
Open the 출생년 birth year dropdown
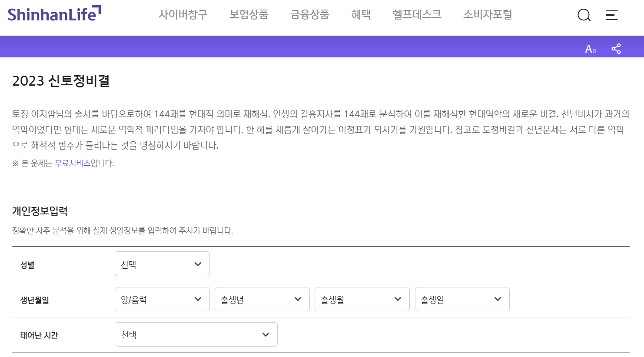coord(262,299)
